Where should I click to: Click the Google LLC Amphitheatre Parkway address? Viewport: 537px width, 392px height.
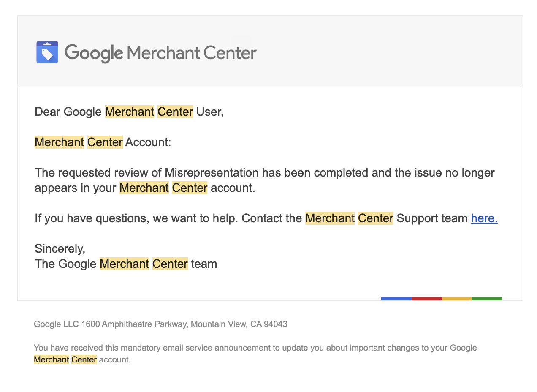pos(160,324)
